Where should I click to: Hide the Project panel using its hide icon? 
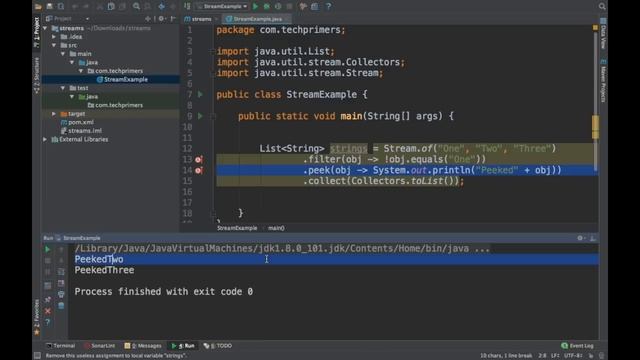[173, 19]
